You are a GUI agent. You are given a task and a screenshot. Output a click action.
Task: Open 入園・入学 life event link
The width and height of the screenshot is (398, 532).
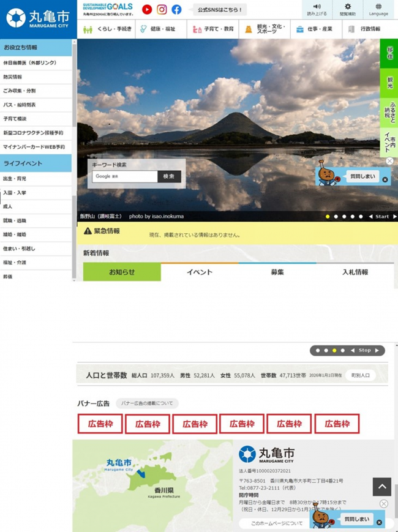(36, 193)
